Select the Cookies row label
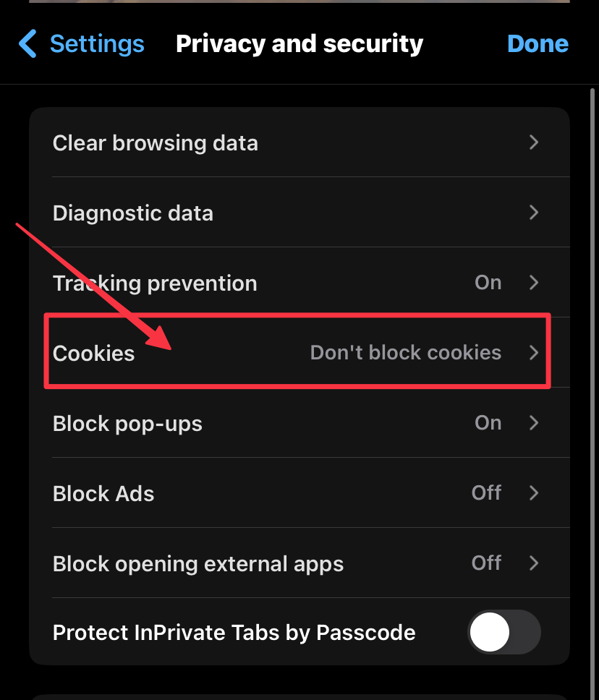The width and height of the screenshot is (599, 700). click(x=94, y=354)
